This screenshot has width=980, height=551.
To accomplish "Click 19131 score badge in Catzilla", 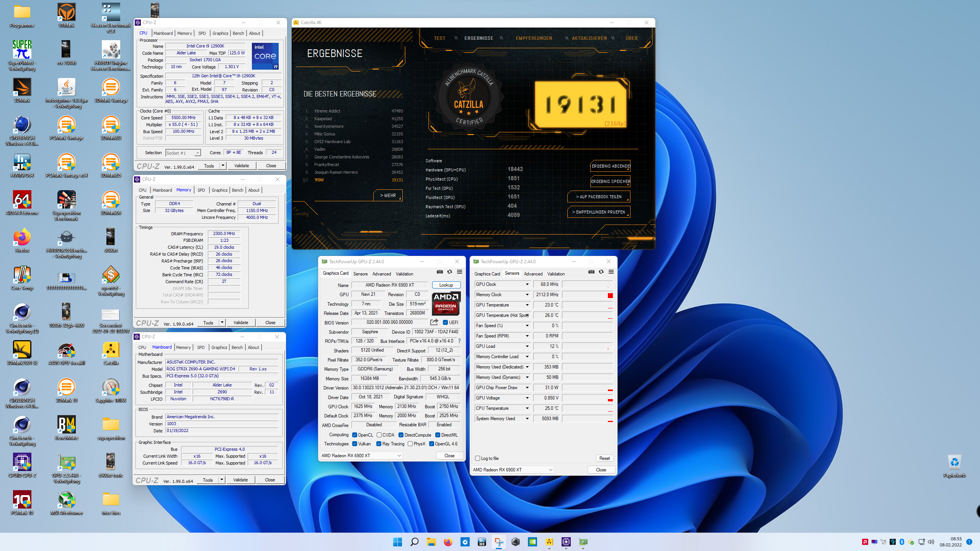I will (x=580, y=104).
